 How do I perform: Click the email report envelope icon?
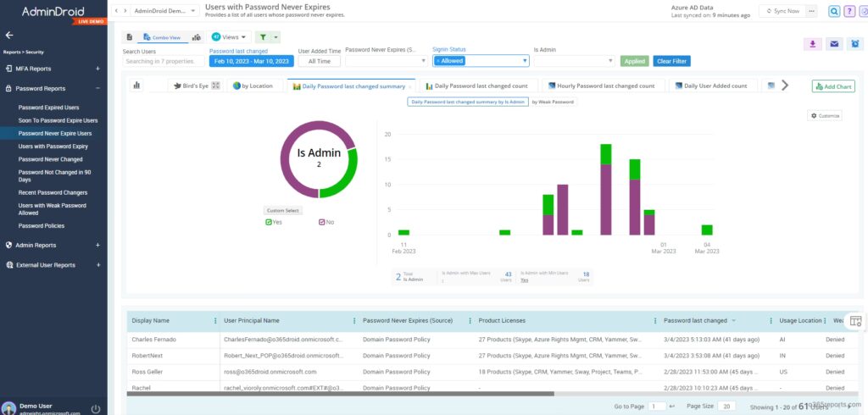coord(833,44)
